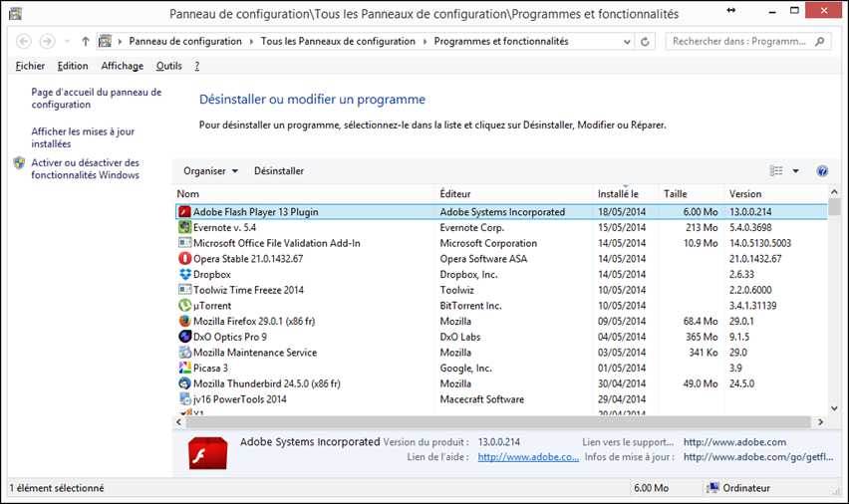This screenshot has width=849, height=504.
Task: Click the horizontal scrollbar thumb
Action: (x=498, y=421)
